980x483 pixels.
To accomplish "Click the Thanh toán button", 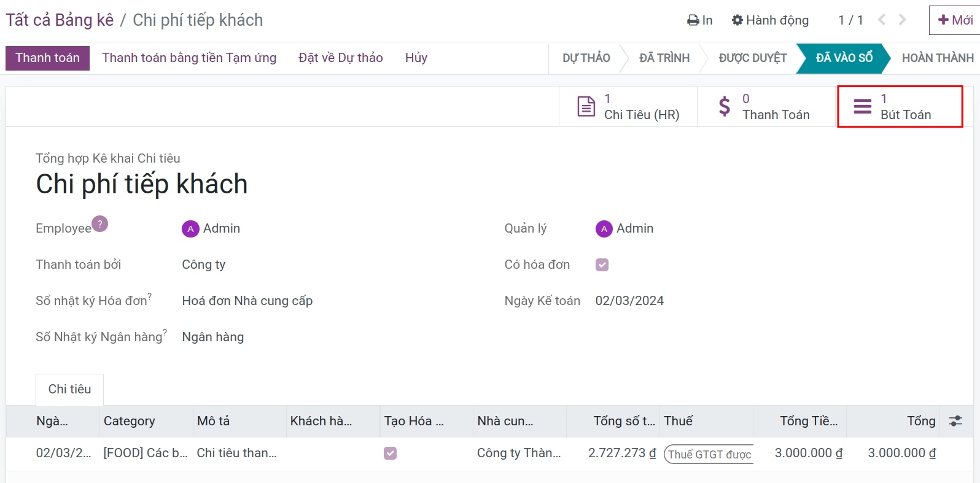I will click(x=47, y=58).
